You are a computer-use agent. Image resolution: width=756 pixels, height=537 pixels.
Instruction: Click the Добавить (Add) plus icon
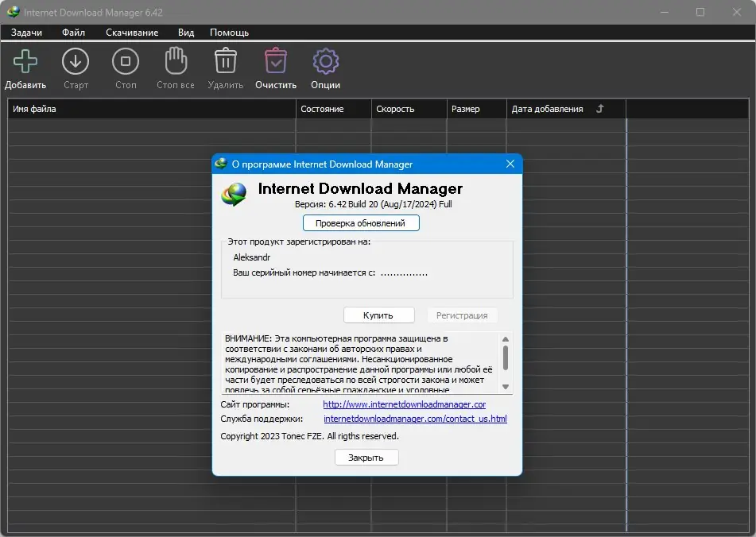click(25, 61)
